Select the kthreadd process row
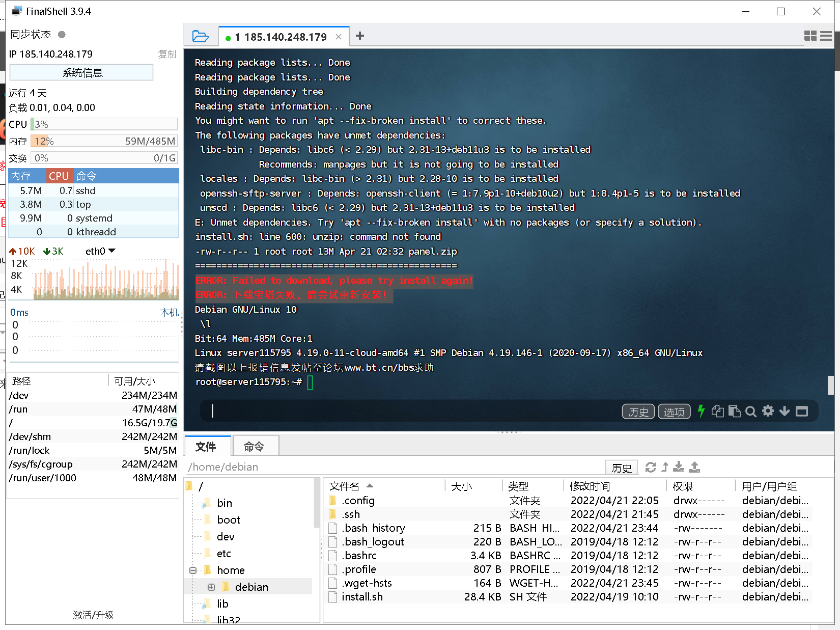Screen dimensions: 840x630 point(94,232)
